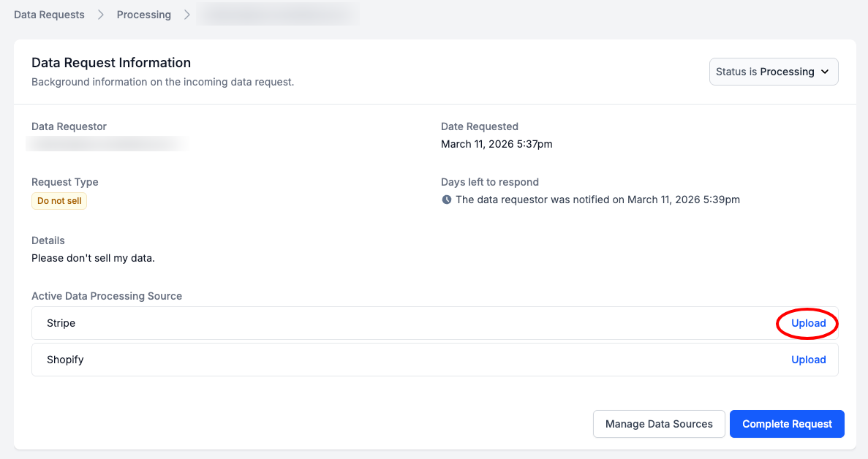This screenshot has height=459, width=868.
Task: Click the clock icon beside notification text
Action: click(446, 200)
